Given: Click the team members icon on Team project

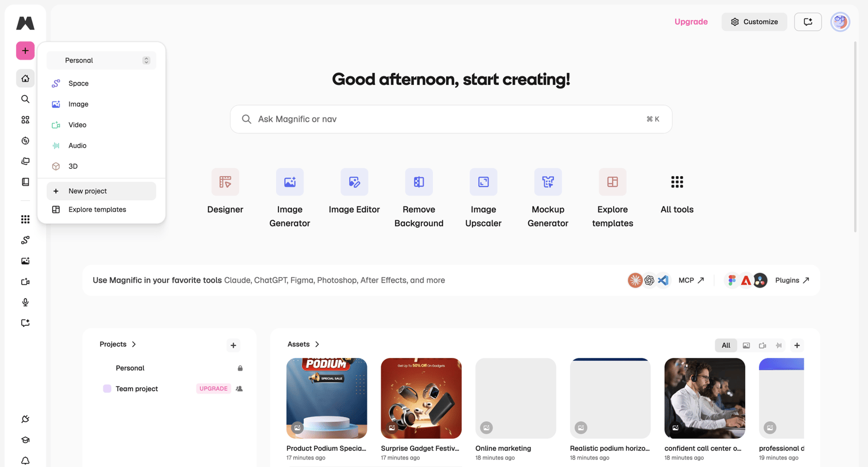Looking at the screenshot, I should pos(239,389).
